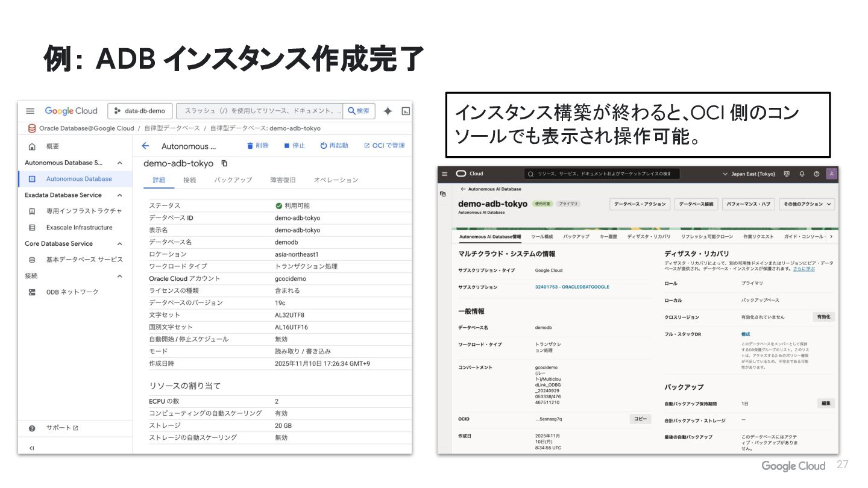Open the サポート support link
This screenshot has height=488, width=868.
(61, 428)
